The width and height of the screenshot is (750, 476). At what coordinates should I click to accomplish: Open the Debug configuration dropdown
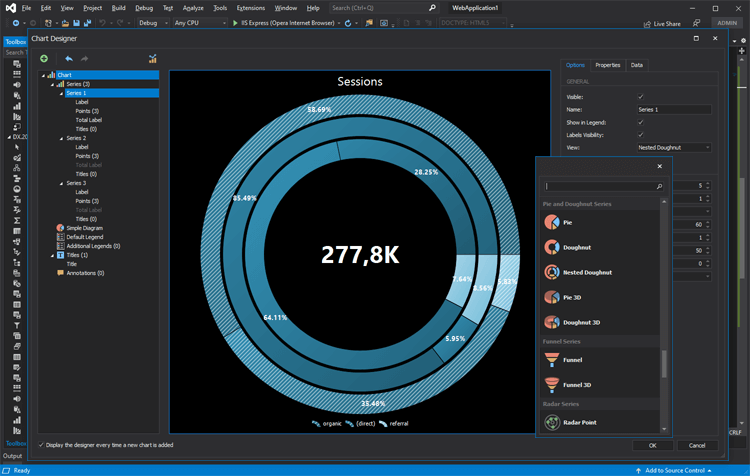(x=153, y=22)
